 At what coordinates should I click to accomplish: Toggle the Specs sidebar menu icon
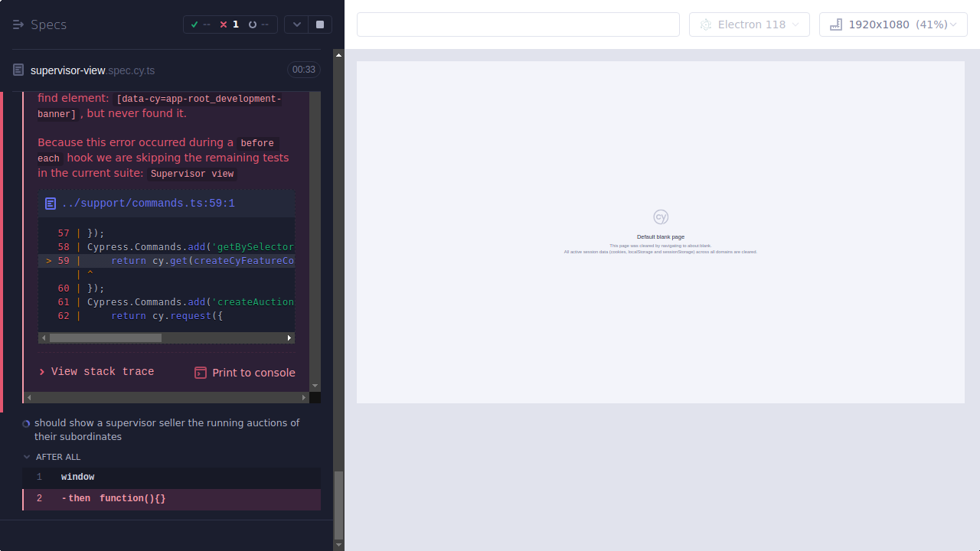(x=18, y=24)
